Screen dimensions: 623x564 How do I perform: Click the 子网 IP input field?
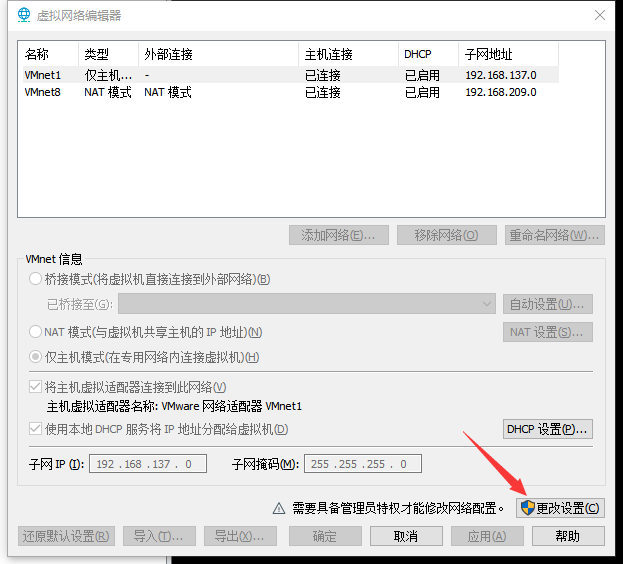click(x=148, y=464)
